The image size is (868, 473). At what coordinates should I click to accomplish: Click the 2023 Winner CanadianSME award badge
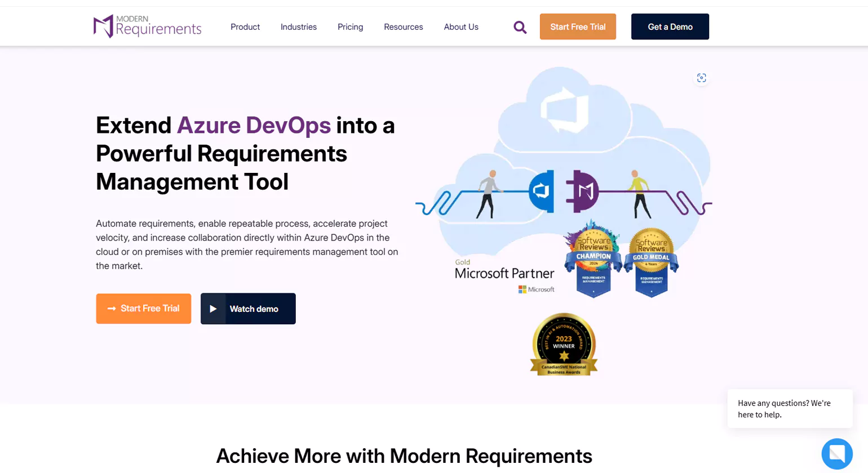(564, 344)
